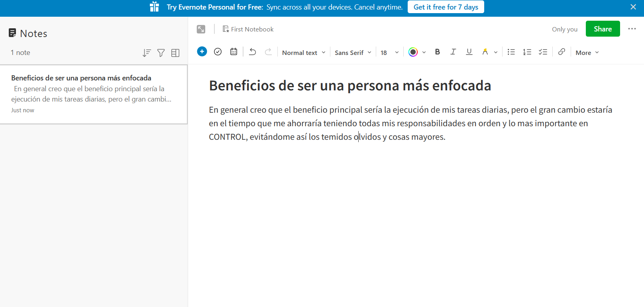Viewport: 644px width, 307px height.
Task: Dismiss the Evernote Personal promo banner
Action: tap(633, 7)
